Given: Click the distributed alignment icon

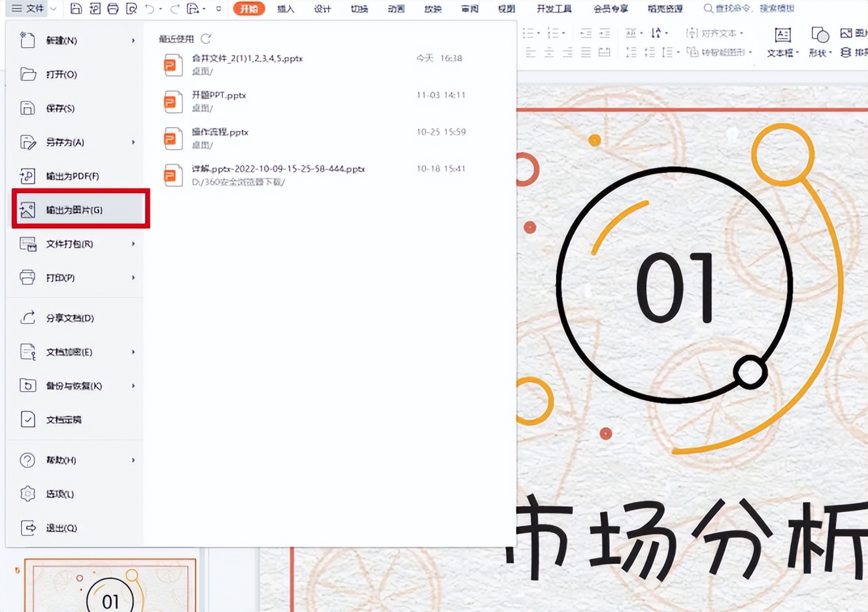Looking at the screenshot, I should [605, 52].
